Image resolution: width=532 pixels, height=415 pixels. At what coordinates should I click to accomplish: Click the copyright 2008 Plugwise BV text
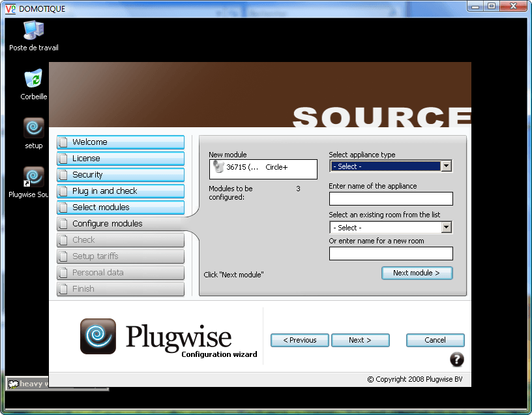(x=415, y=379)
